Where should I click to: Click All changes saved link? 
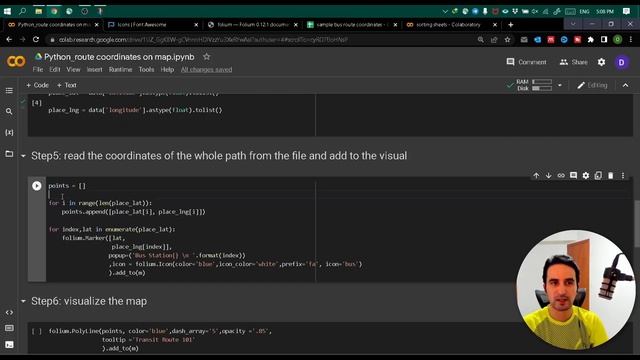pos(207,69)
